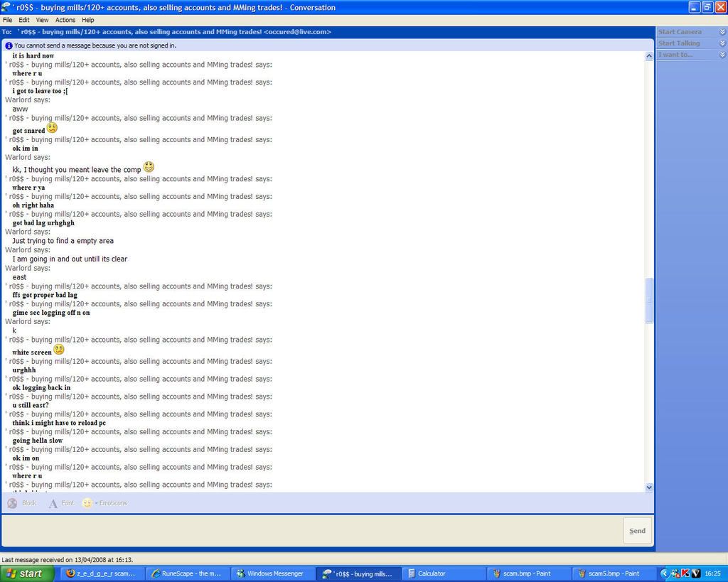Image resolution: width=728 pixels, height=582 pixels.
Task: Minimize the conversation window
Action: (694, 7)
